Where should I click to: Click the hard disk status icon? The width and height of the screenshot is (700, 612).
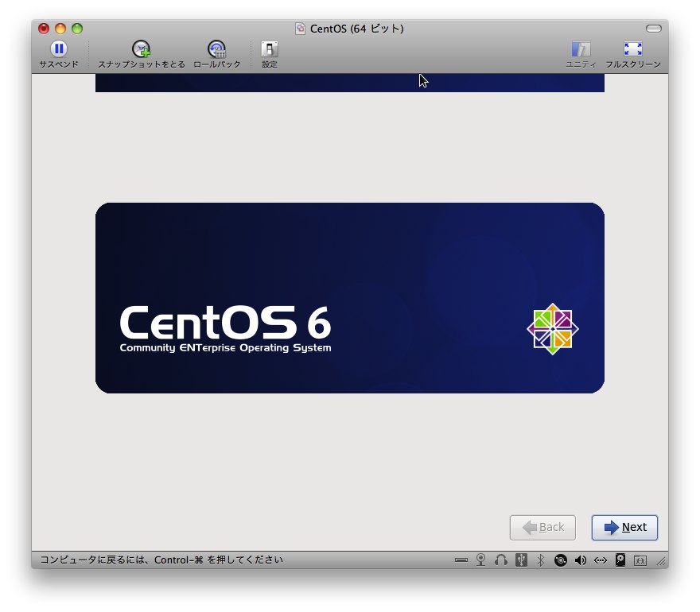(620, 560)
